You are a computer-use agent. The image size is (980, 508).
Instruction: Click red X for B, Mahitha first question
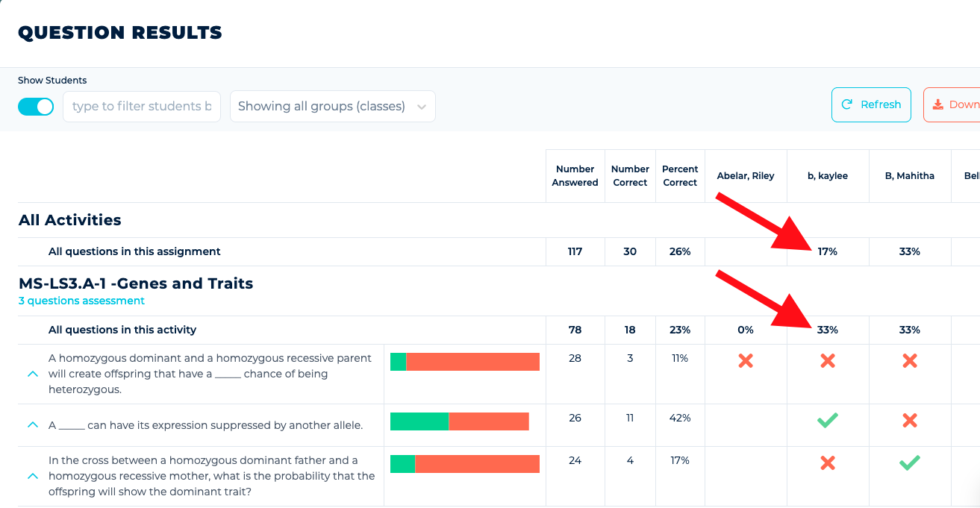pos(909,361)
